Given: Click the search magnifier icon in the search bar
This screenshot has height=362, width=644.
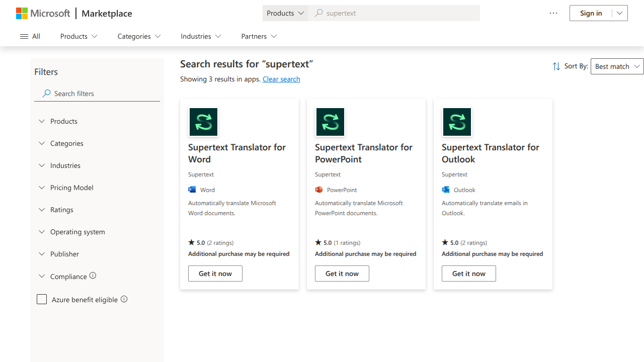Looking at the screenshot, I should point(318,13).
